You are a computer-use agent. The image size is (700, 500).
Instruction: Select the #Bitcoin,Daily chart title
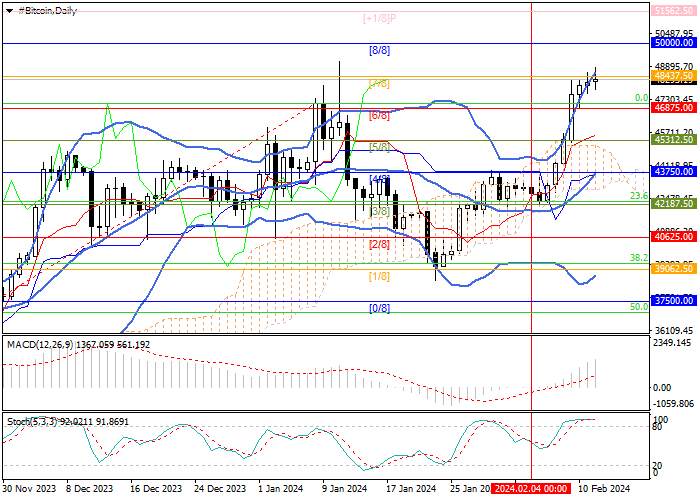47,11
